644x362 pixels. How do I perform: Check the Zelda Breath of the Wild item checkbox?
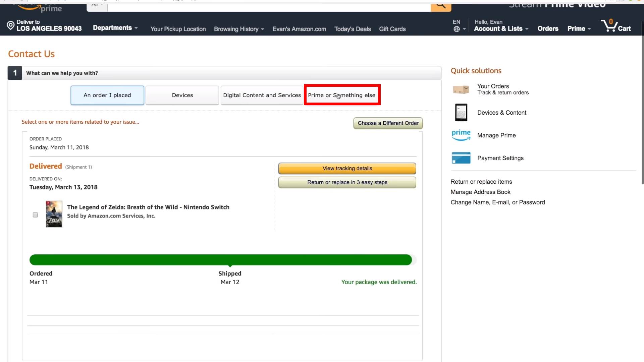point(35,215)
